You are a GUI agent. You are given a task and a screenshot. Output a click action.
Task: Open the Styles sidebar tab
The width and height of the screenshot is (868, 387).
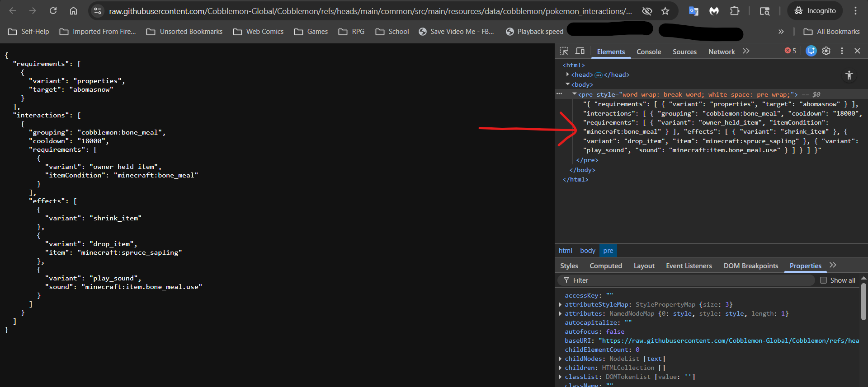(x=569, y=266)
